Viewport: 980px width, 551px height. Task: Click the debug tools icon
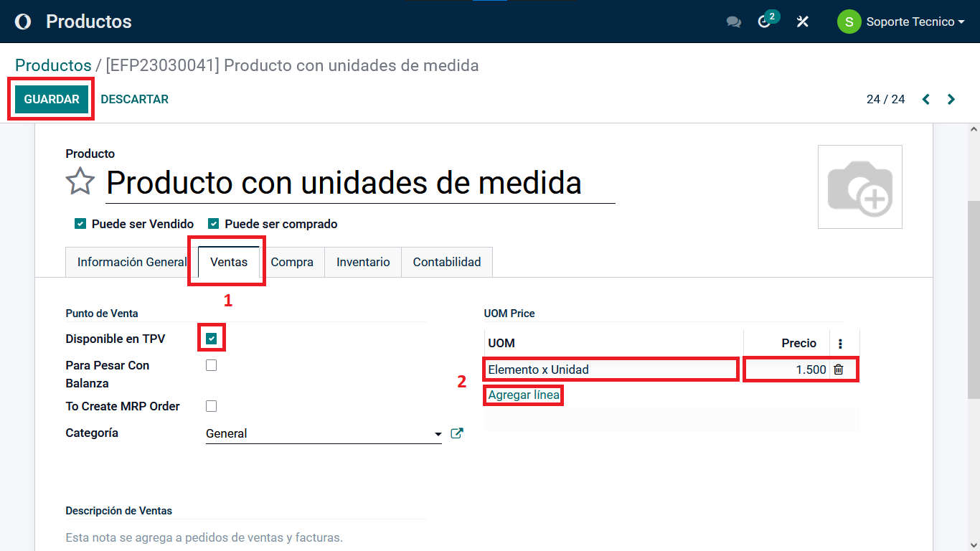coord(803,22)
